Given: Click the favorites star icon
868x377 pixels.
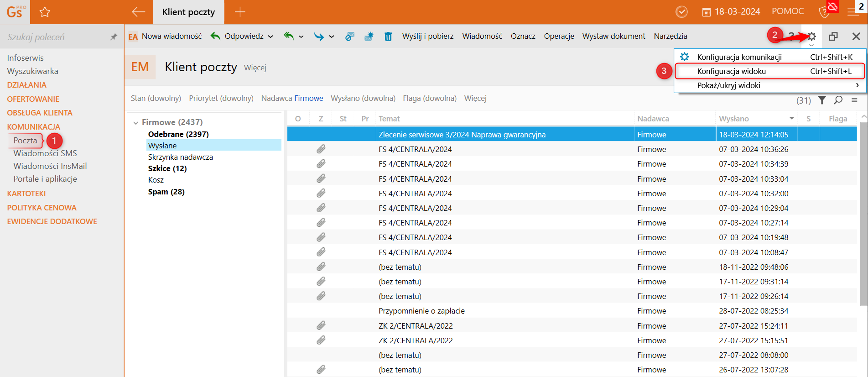Looking at the screenshot, I should point(45,12).
